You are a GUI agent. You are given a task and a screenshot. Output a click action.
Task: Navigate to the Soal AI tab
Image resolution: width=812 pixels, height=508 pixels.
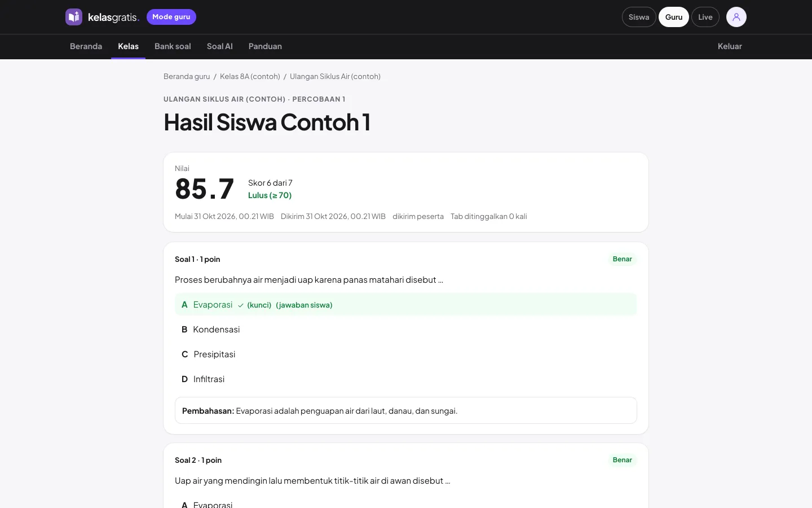point(220,46)
